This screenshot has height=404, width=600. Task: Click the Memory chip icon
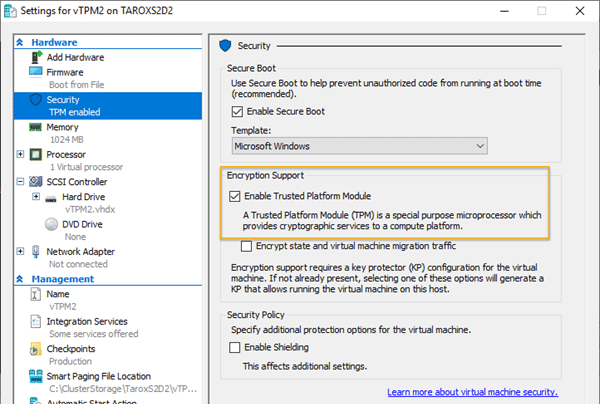coord(35,127)
